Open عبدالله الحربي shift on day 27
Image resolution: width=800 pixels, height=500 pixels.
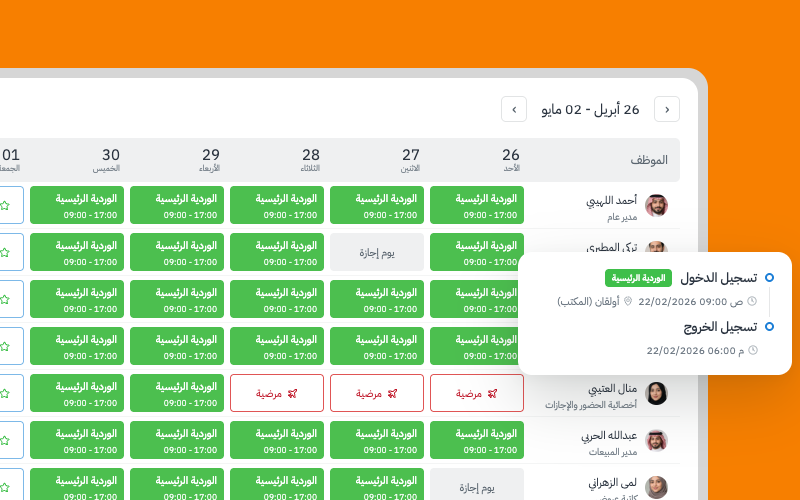377,440
